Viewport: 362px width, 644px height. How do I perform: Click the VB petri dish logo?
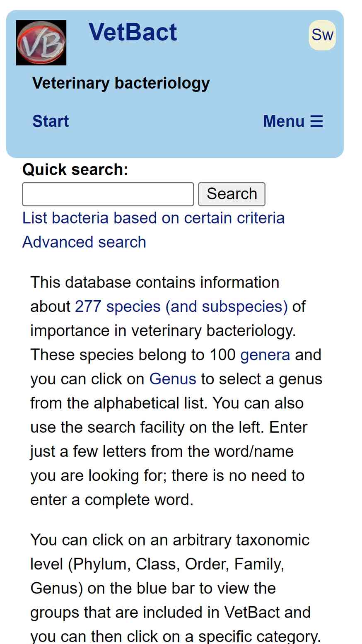tap(41, 43)
